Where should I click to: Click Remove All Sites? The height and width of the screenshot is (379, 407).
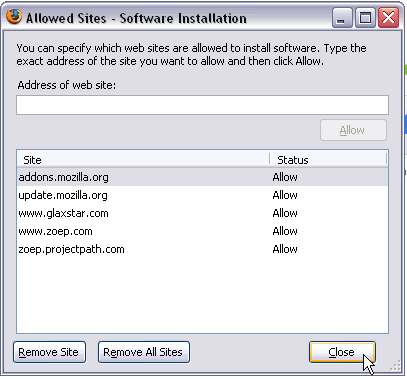click(144, 352)
